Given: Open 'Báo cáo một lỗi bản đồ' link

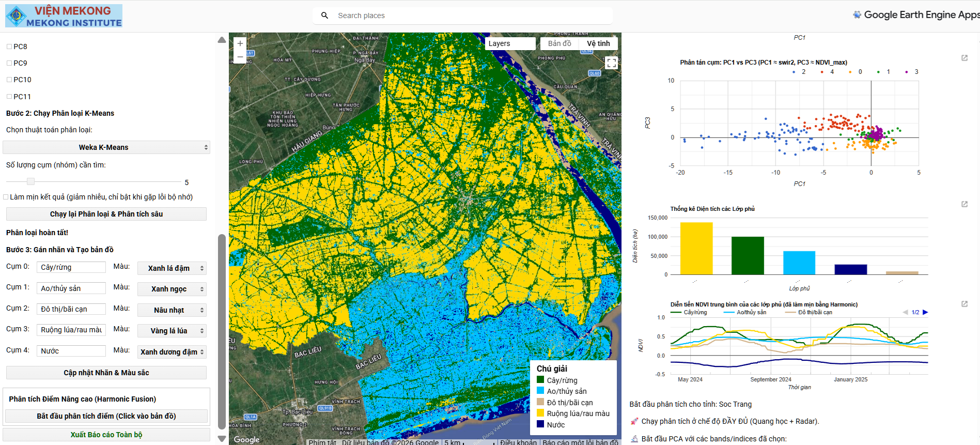Looking at the screenshot, I should point(580,442).
